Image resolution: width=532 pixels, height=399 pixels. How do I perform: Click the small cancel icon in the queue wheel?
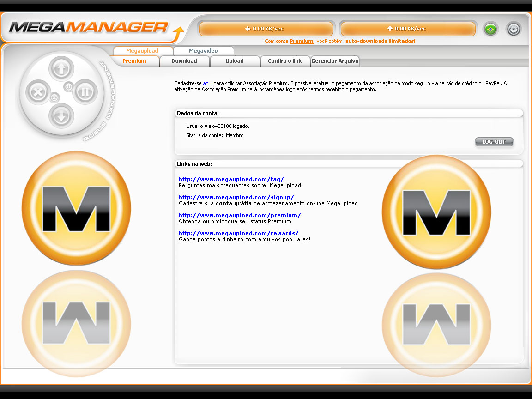pos(54,98)
